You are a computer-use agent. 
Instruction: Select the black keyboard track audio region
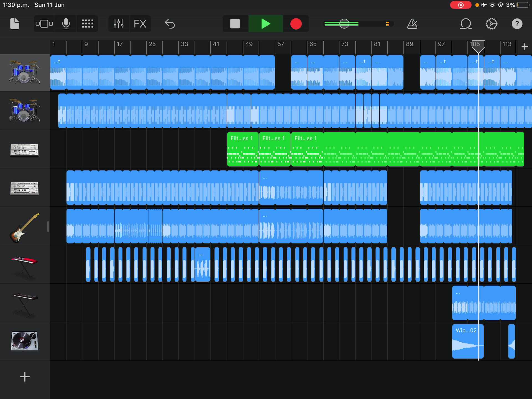point(484,303)
